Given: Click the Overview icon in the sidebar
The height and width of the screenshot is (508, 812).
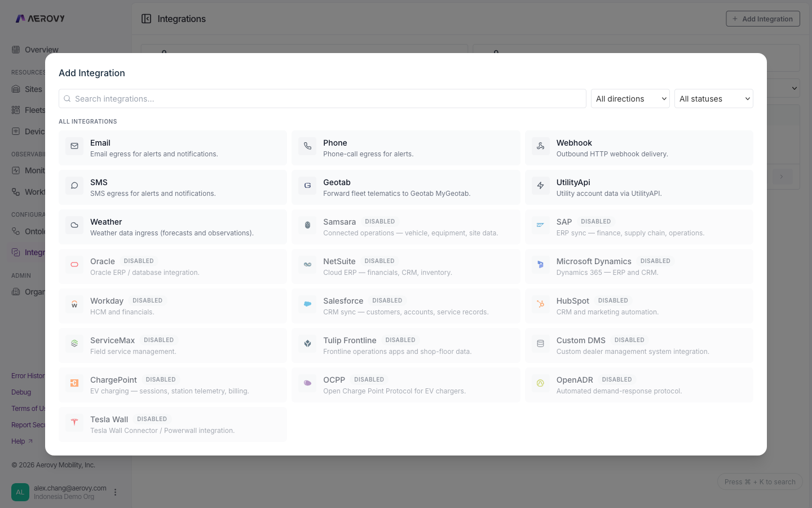Looking at the screenshot, I should point(16,50).
